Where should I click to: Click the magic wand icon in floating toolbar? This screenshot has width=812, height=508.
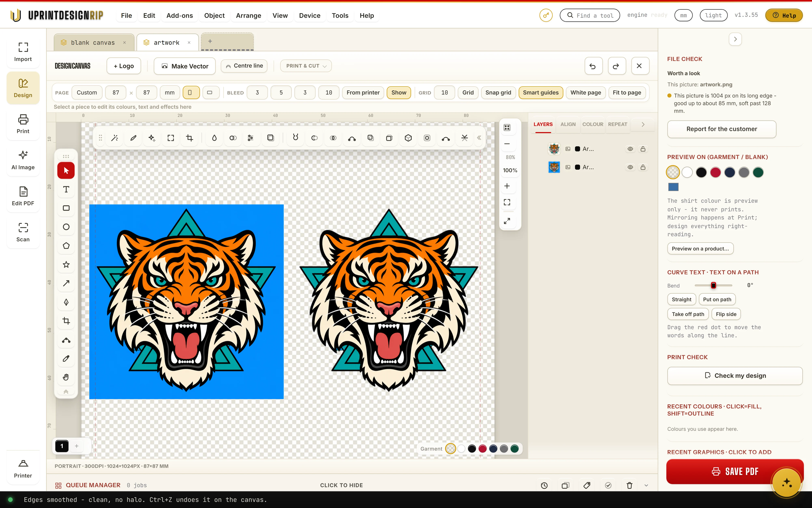[114, 138]
